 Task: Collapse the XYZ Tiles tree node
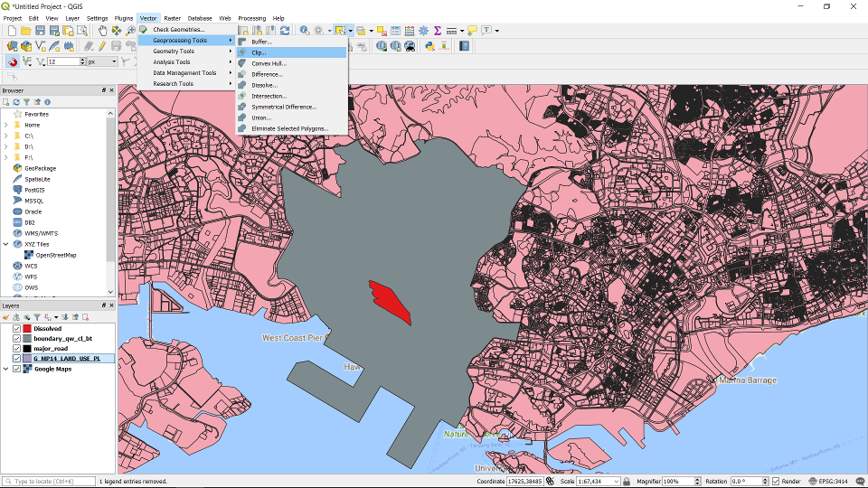(5, 244)
